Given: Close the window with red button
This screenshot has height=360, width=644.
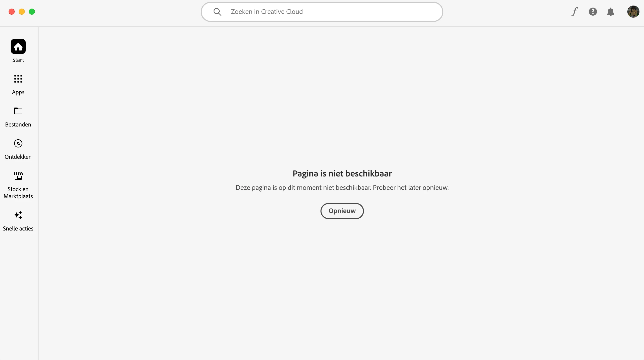Looking at the screenshot, I should [x=12, y=12].
